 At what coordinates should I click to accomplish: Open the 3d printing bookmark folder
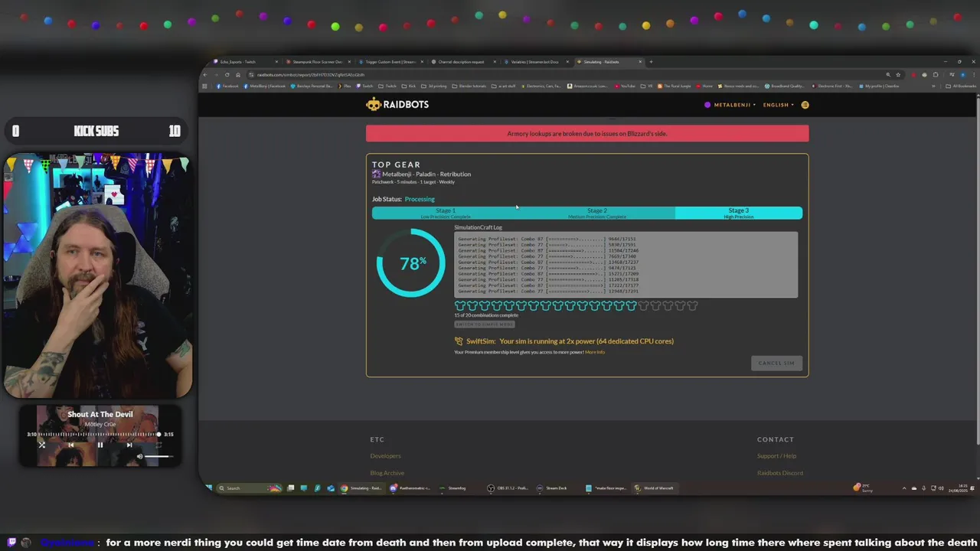(x=436, y=86)
